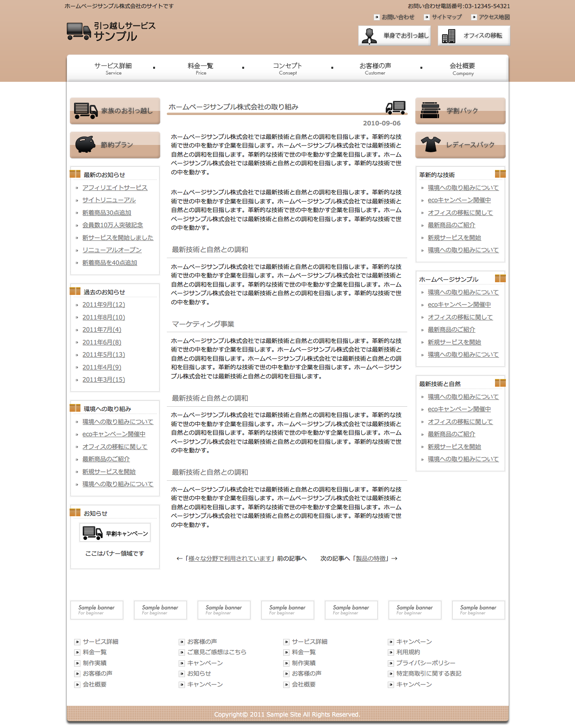Click the piggy bank icon for 節約プラン

85,145
